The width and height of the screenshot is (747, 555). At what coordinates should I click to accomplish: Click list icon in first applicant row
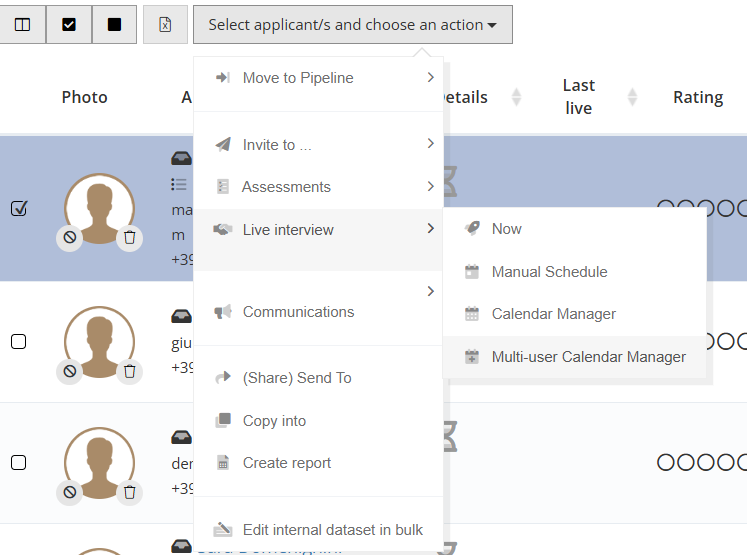tap(179, 184)
